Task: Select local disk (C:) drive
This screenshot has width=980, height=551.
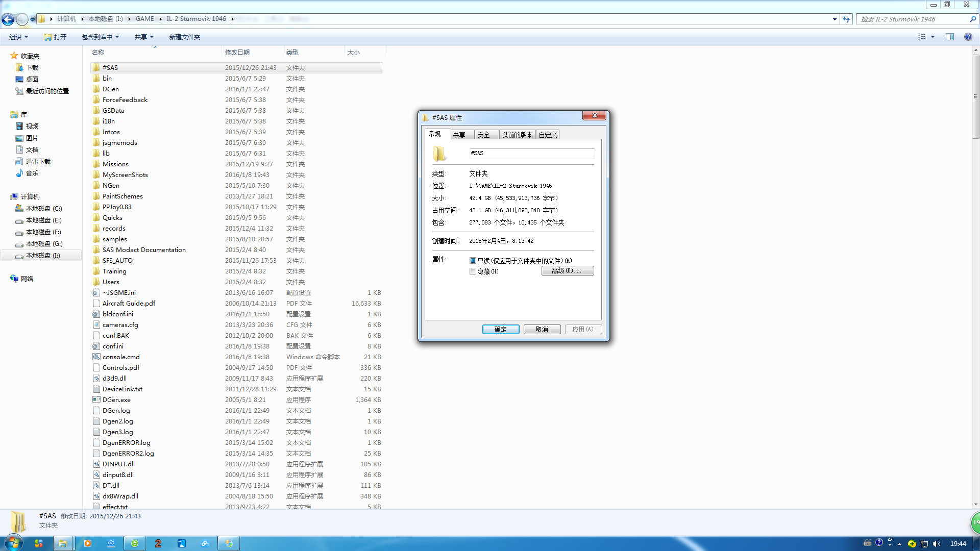Action: (x=43, y=209)
